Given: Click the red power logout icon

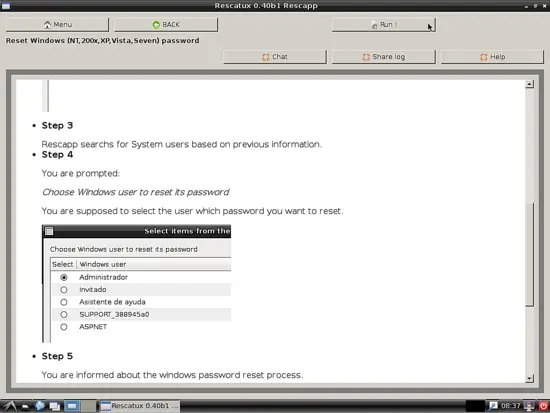Looking at the screenshot, I should click(543, 406).
